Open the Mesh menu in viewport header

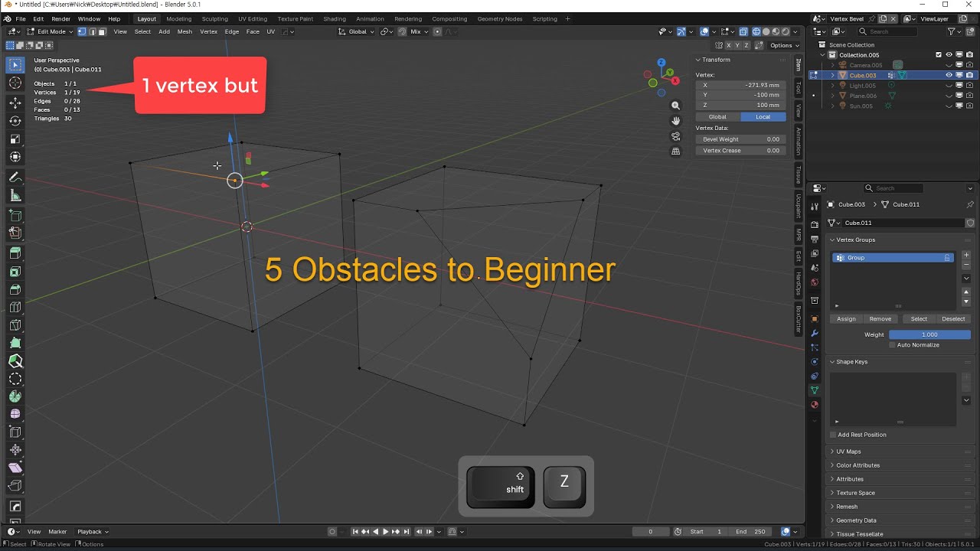click(185, 31)
